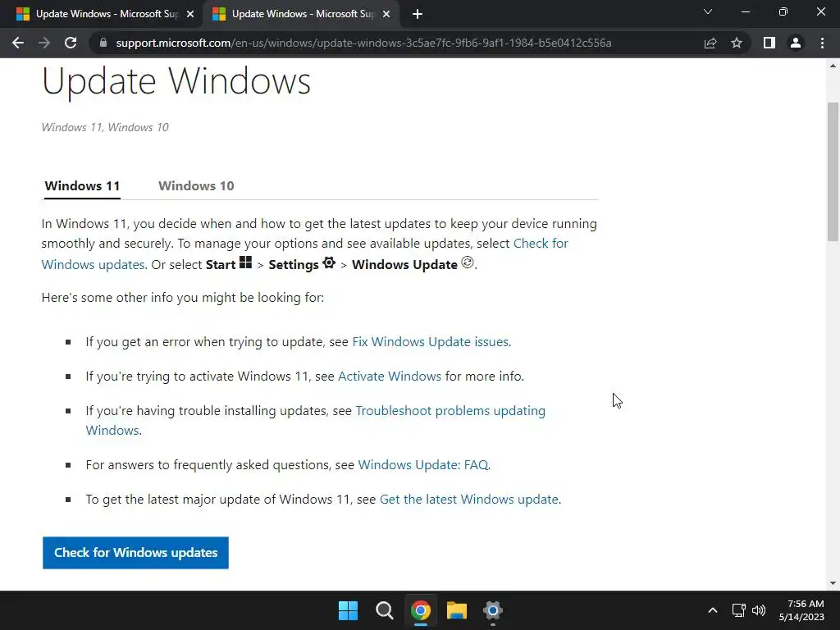The height and width of the screenshot is (630, 840).
Task: Click the Chrome taskbar icon
Action: tap(421, 610)
